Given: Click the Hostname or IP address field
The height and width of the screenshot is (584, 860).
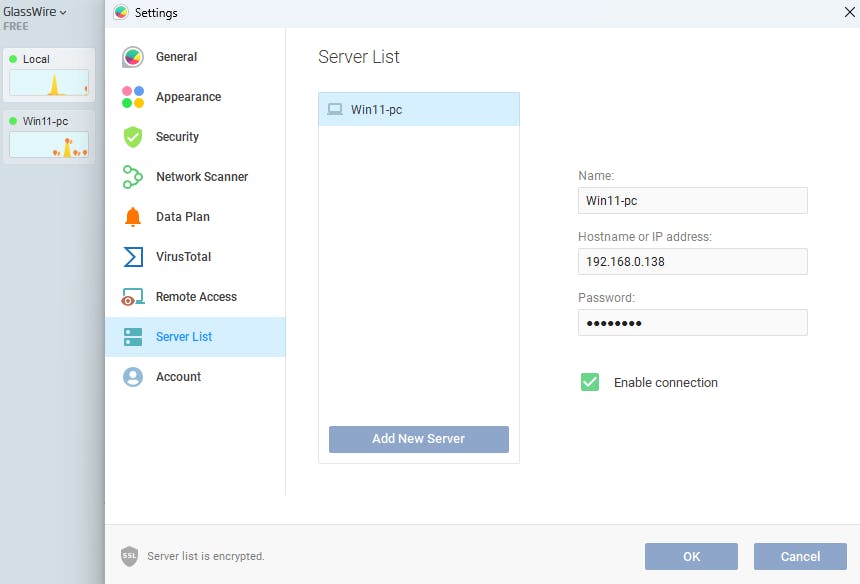Looking at the screenshot, I should tap(693, 262).
